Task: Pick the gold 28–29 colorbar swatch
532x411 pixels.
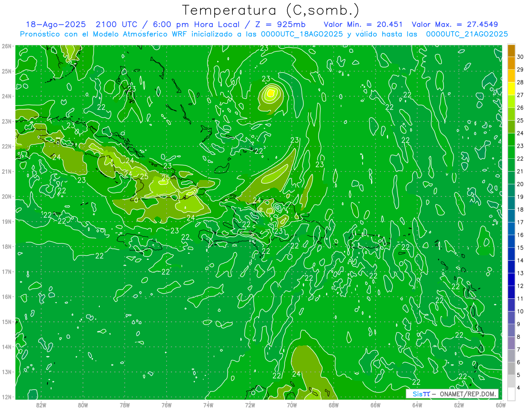Action: 511,76
